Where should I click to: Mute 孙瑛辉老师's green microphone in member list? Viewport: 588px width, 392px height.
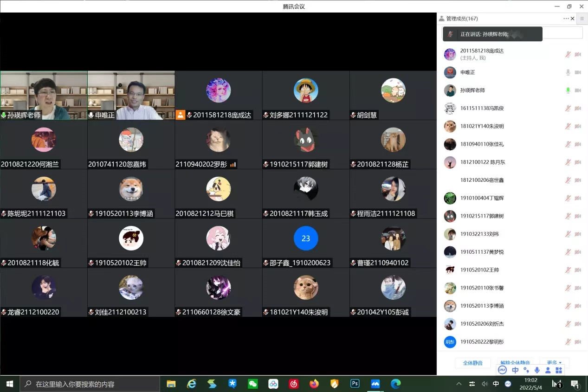tap(568, 90)
